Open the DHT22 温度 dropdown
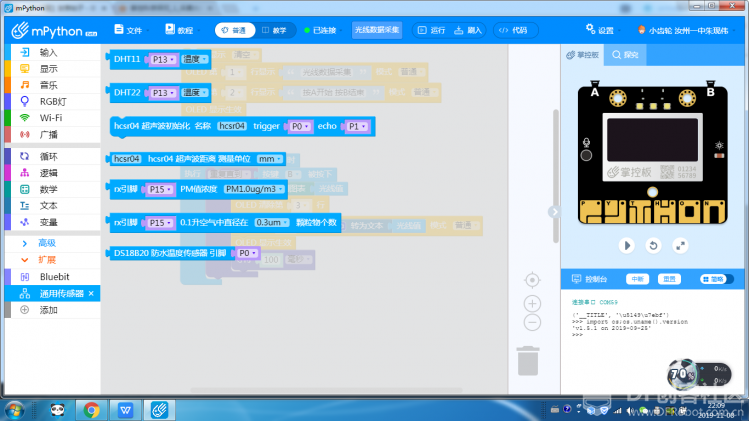The height and width of the screenshot is (421, 749). [x=195, y=93]
